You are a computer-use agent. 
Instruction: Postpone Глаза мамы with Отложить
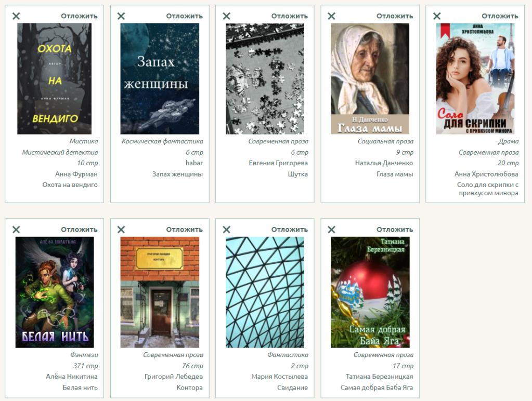(395, 16)
